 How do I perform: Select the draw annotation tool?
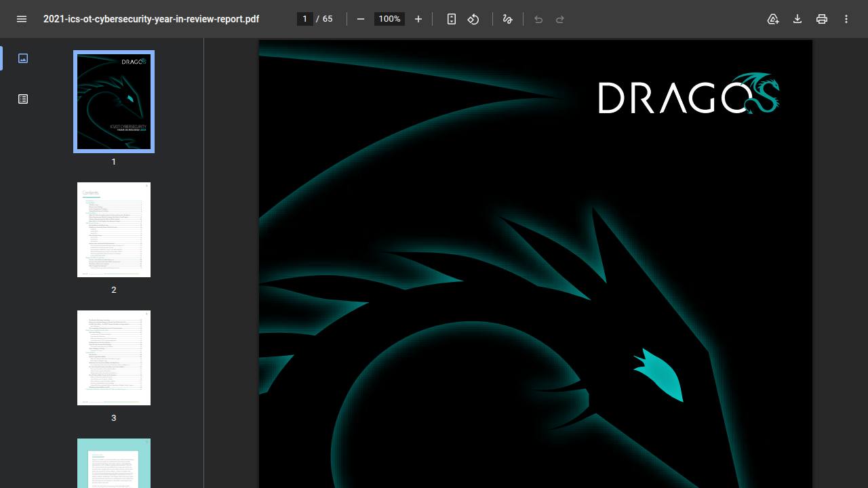[x=507, y=19]
